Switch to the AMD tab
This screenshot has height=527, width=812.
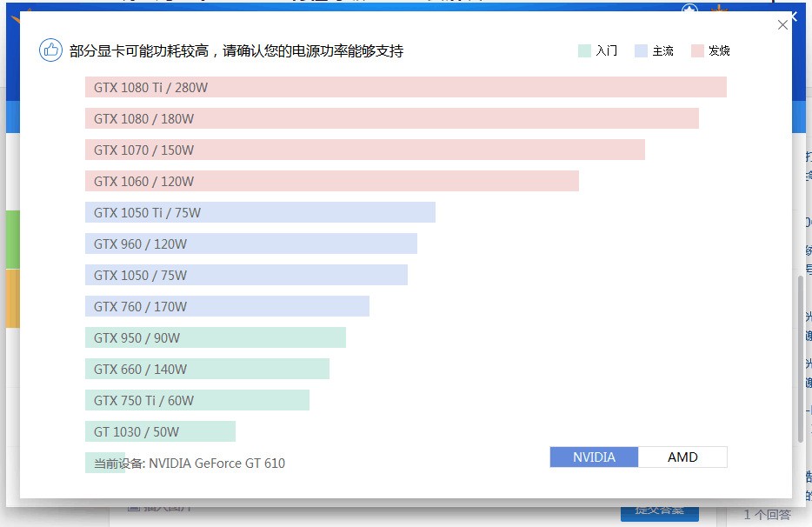pos(682,457)
